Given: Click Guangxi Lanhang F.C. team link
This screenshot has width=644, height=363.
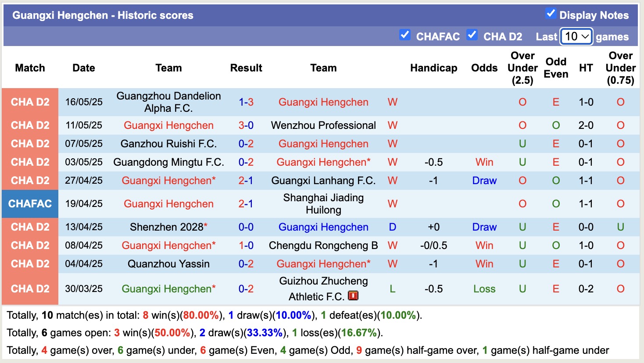Looking at the screenshot, I should (x=323, y=181).
